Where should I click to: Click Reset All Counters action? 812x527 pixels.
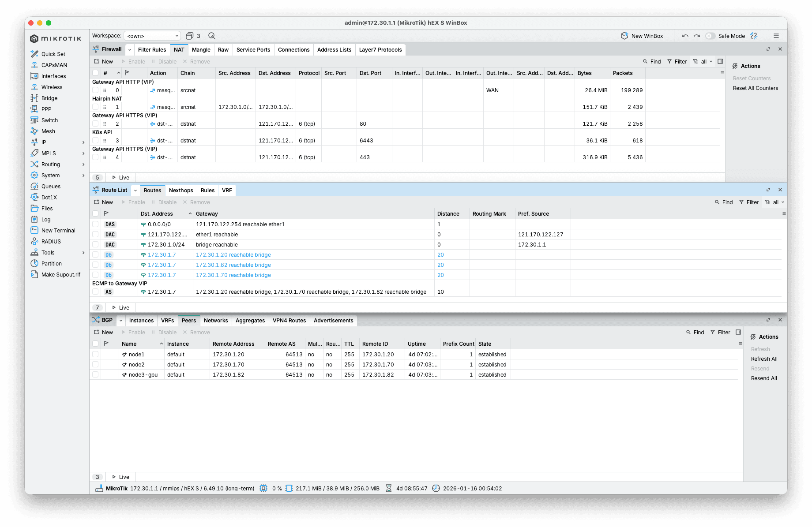755,88
